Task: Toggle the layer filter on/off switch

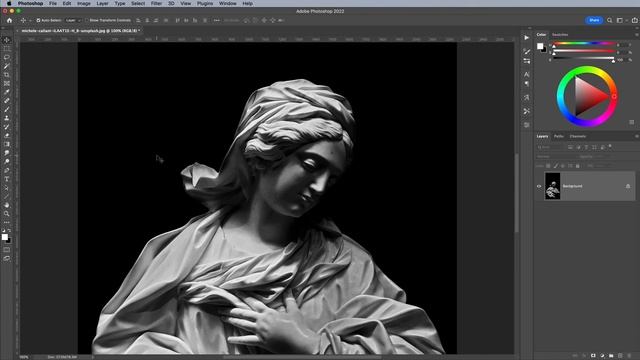Action: [x=610, y=146]
